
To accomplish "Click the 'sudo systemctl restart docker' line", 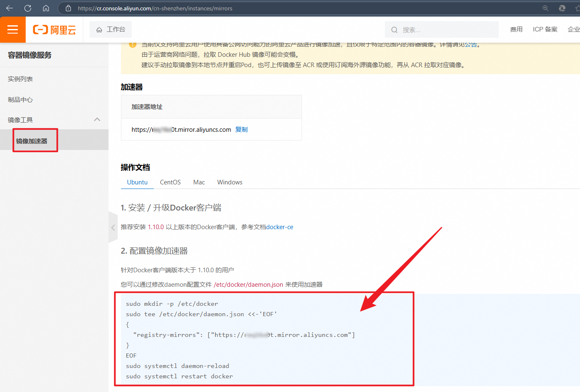I will 179,376.
